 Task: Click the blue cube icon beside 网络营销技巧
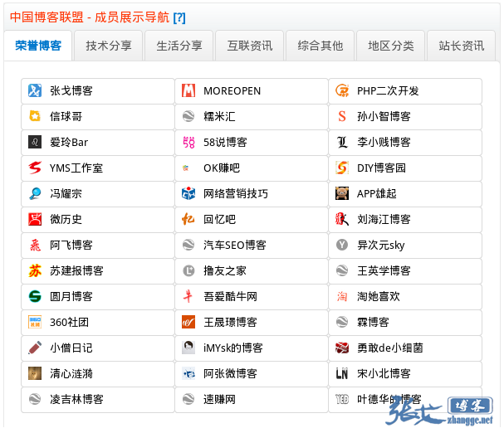click(x=188, y=193)
